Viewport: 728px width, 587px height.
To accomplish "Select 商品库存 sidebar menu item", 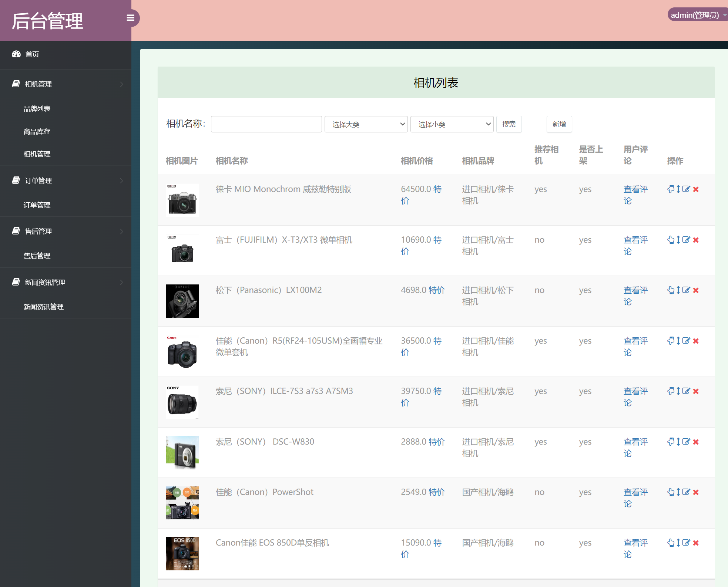I will [37, 131].
